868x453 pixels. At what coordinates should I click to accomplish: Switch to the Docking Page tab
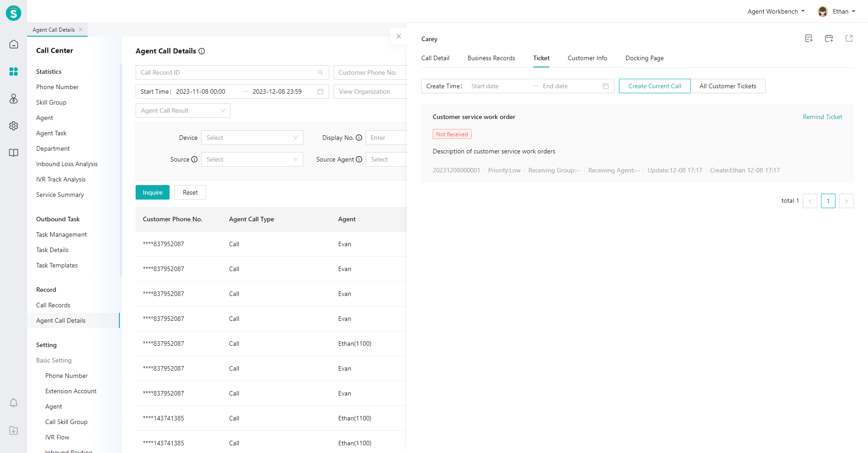[645, 58]
